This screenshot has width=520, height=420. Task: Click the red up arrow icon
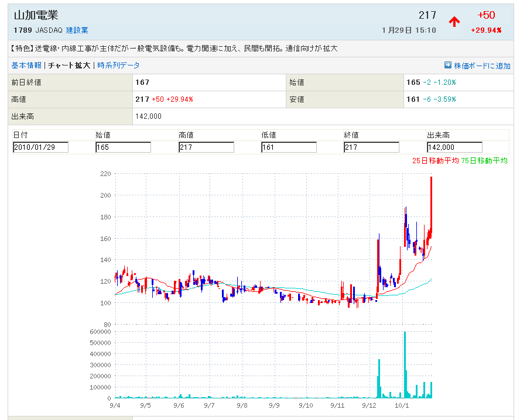454,22
